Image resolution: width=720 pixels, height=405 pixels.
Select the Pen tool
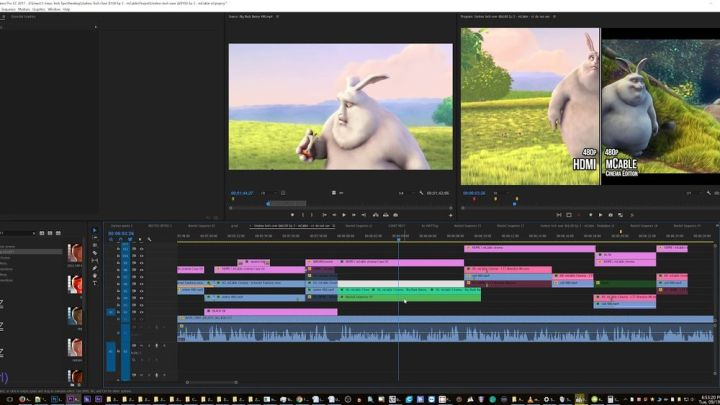tap(95, 268)
